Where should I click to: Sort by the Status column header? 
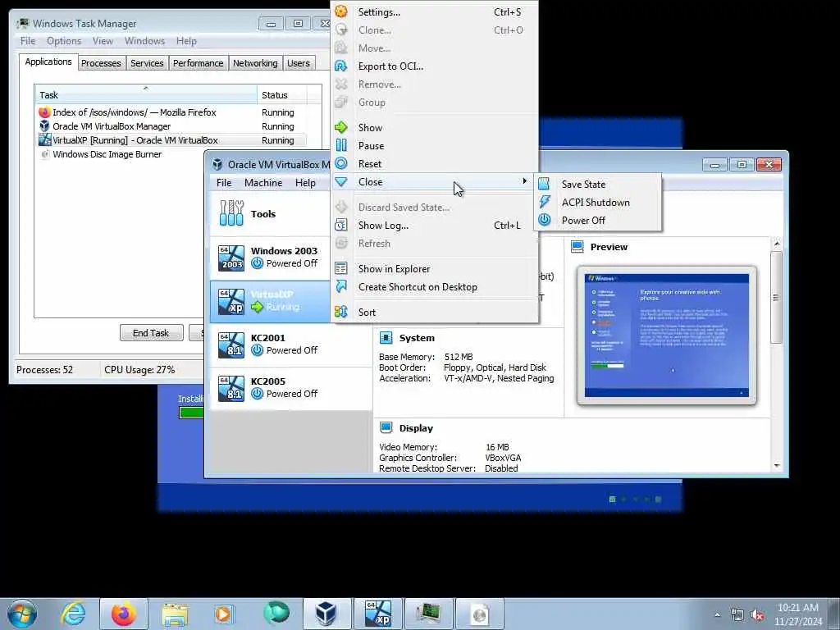coord(282,94)
